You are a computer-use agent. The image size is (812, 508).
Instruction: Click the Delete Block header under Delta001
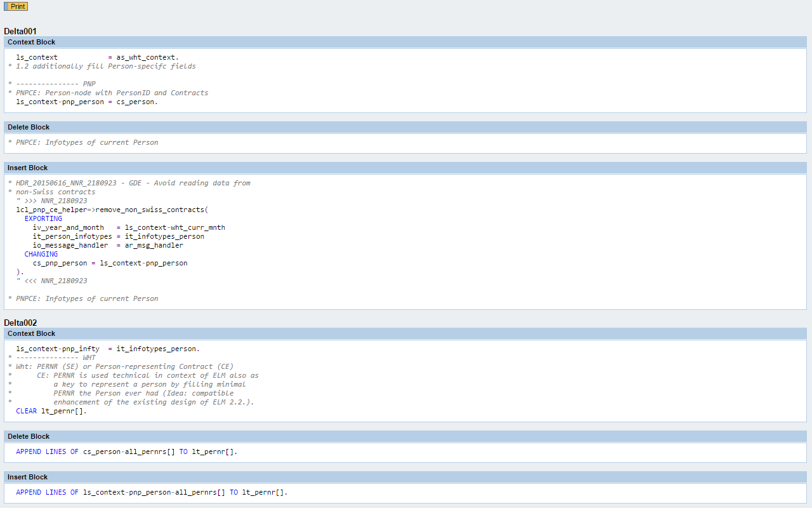pos(405,127)
